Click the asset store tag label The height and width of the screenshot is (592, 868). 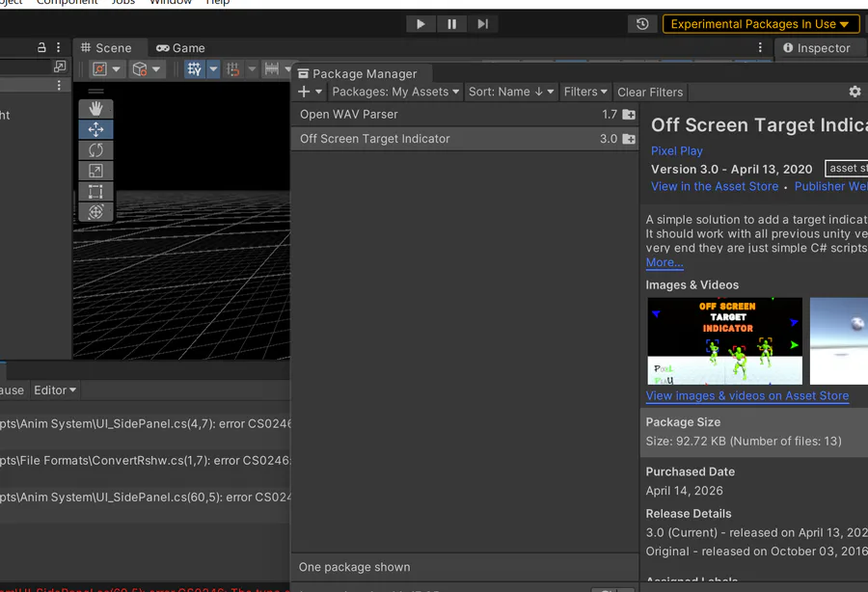[847, 168]
